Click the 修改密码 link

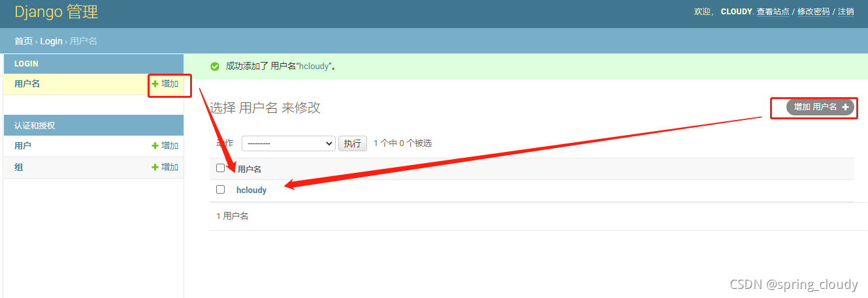(814, 12)
